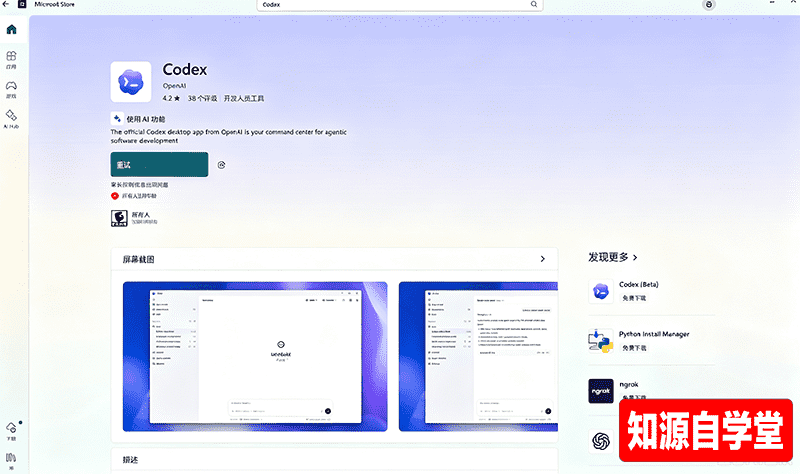The width and height of the screenshot is (800, 474).
Task: Open the Developer tools category link
Action: click(x=244, y=98)
